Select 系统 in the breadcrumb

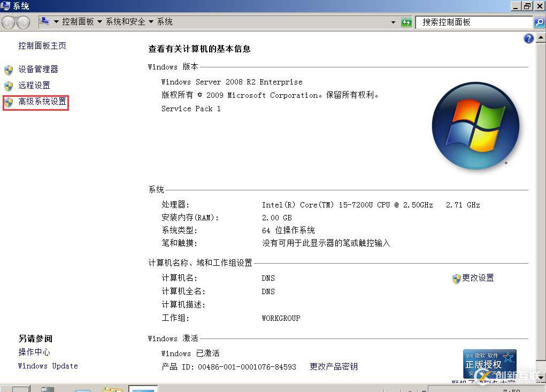point(165,21)
